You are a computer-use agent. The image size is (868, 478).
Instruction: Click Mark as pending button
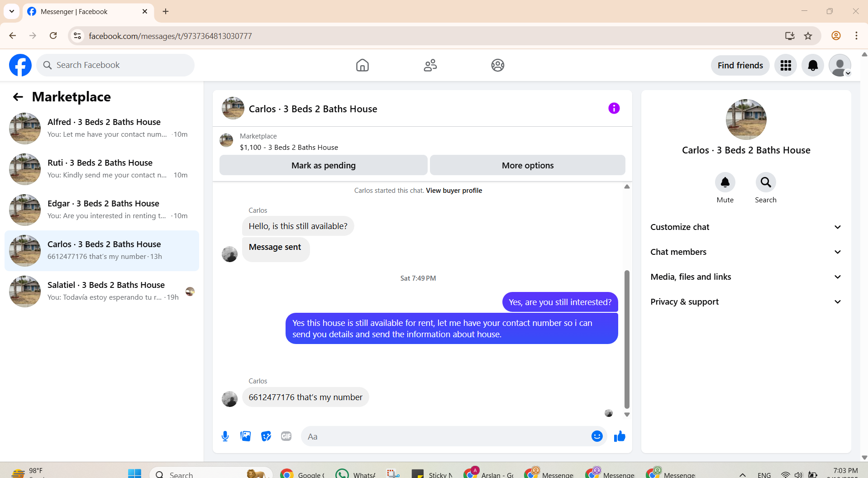pos(324,165)
